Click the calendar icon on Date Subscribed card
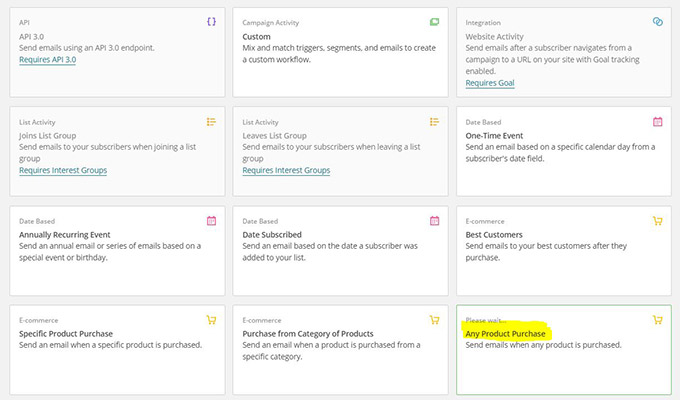 tap(434, 221)
